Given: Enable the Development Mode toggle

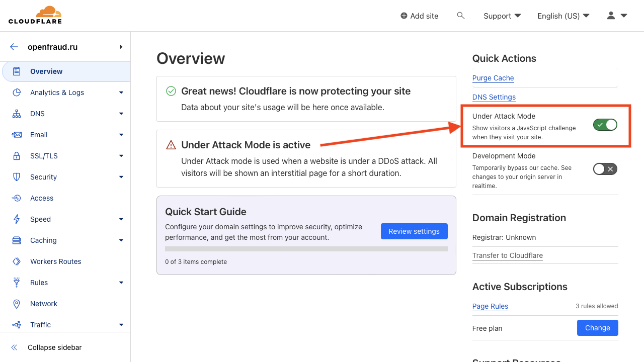Looking at the screenshot, I should click(605, 169).
